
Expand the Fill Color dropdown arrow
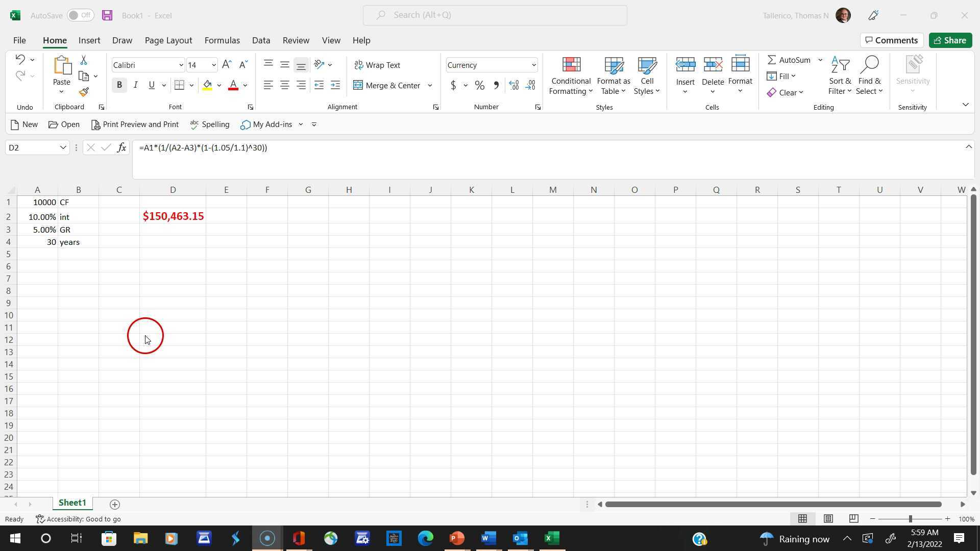click(219, 85)
